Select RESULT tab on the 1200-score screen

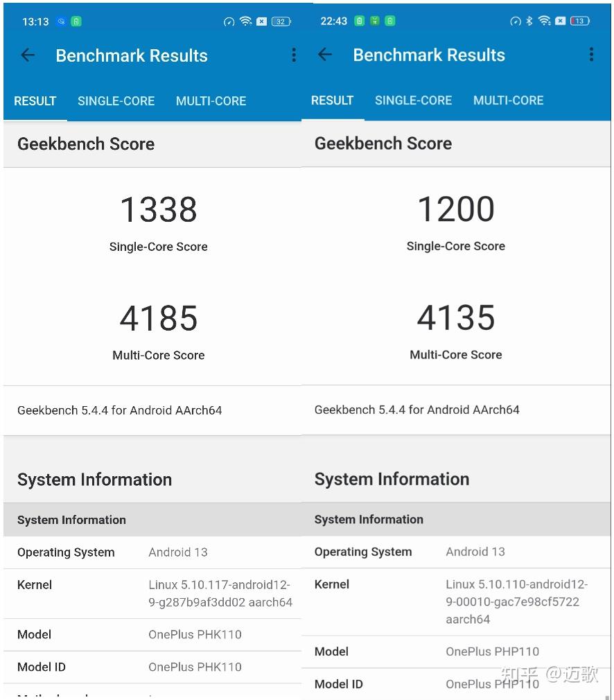point(332,100)
